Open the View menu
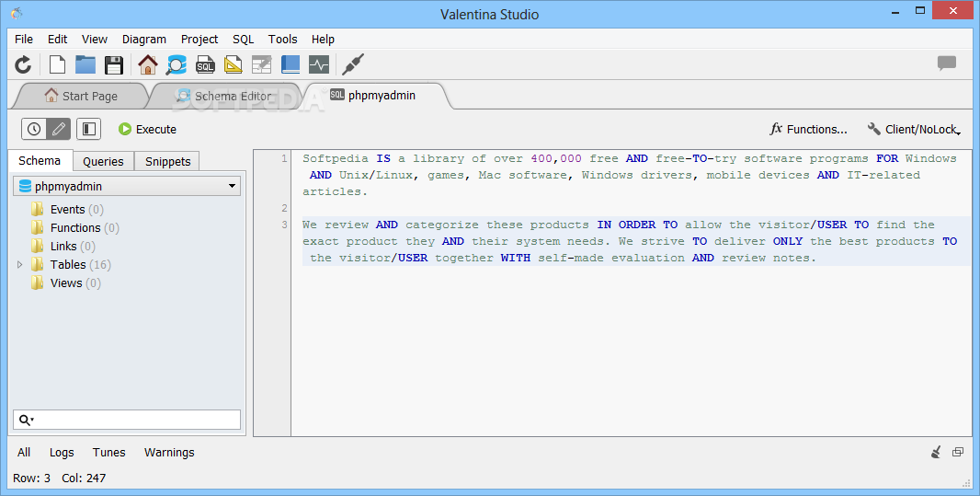Image resolution: width=980 pixels, height=496 pixels. pos(95,39)
